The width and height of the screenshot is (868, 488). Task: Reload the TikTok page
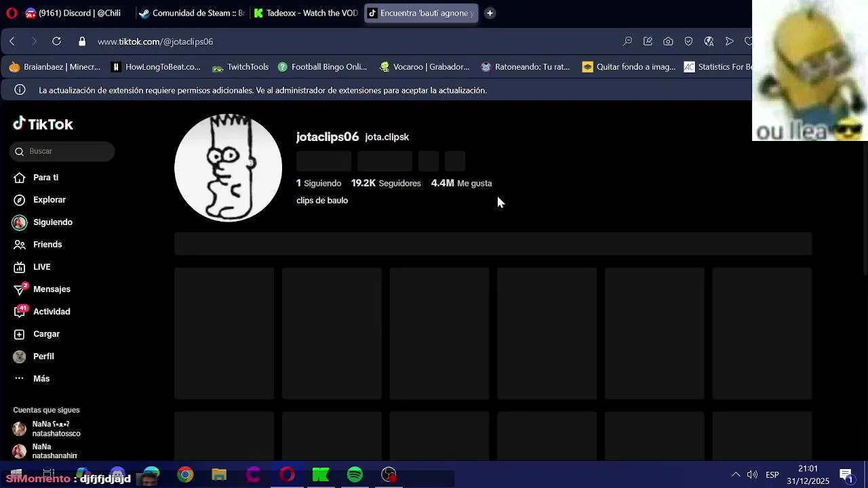point(57,41)
